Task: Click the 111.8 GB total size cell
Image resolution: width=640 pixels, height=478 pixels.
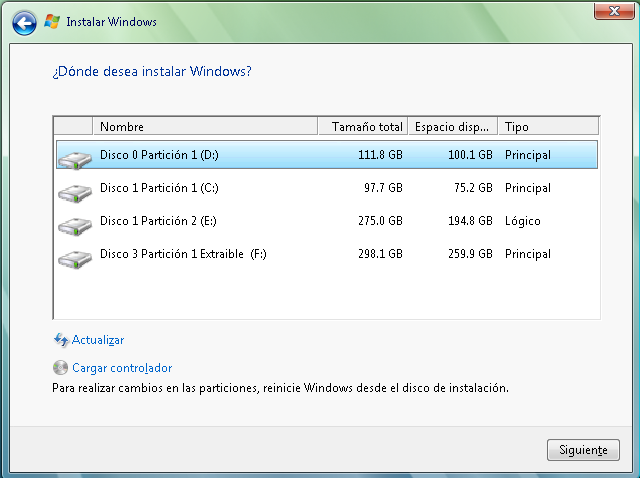Action: (380, 155)
